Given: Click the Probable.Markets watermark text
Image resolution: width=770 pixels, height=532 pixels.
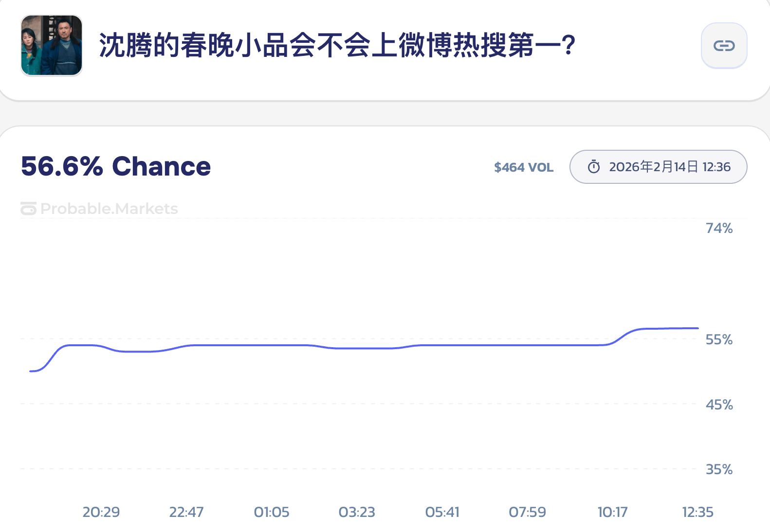Looking at the screenshot, I should click(x=109, y=209).
